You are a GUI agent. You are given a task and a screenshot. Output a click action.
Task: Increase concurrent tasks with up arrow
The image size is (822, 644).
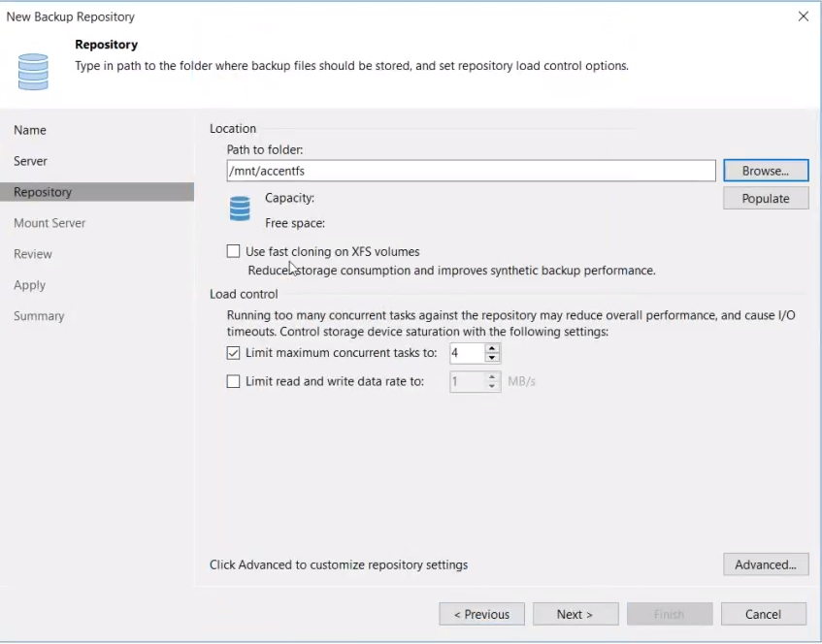tap(493, 348)
